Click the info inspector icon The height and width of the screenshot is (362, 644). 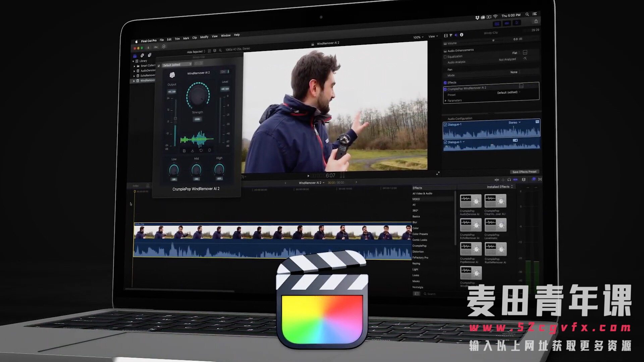[x=462, y=35]
